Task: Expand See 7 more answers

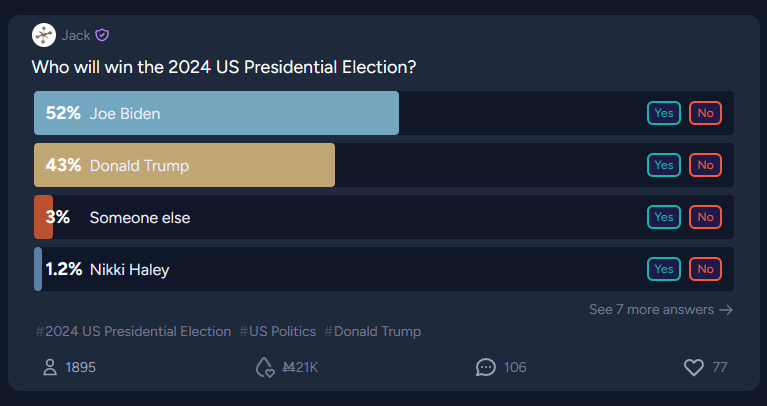Action: pos(661,310)
